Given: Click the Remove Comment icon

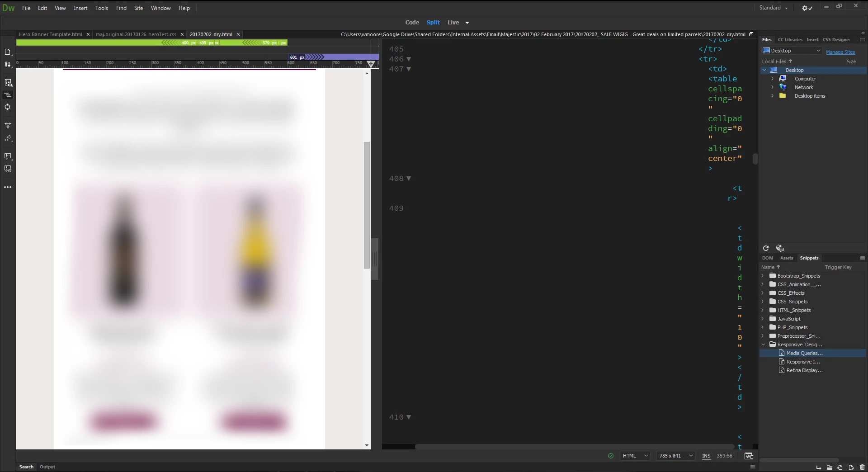Looking at the screenshot, I should [8, 169].
